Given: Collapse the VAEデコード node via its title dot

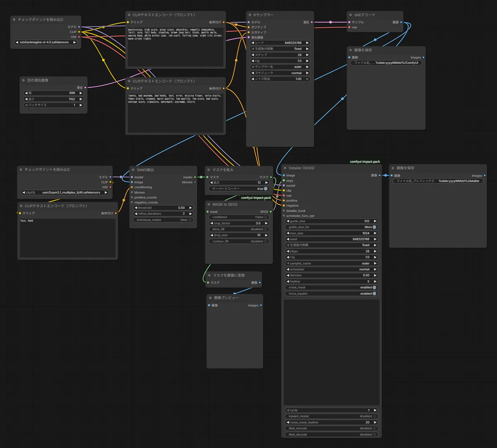Looking at the screenshot, I should coord(350,15).
